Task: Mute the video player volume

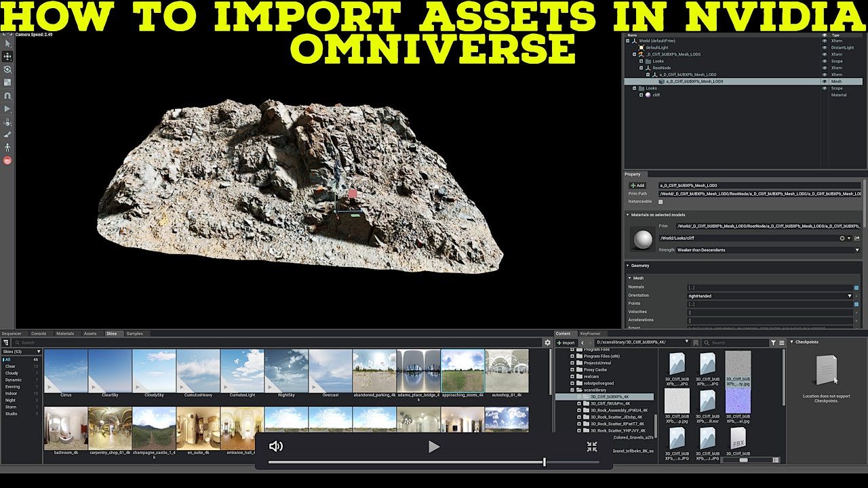Action: coord(275,446)
